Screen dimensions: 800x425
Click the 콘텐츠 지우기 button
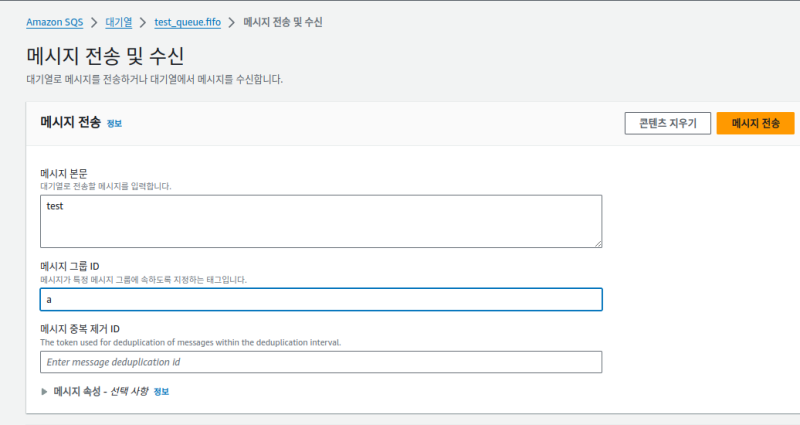tap(667, 123)
